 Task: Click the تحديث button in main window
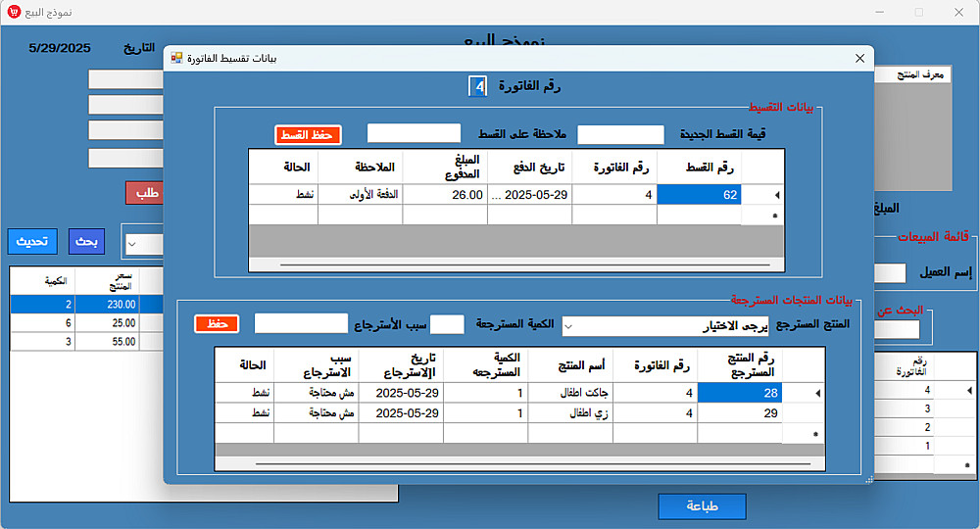32,241
